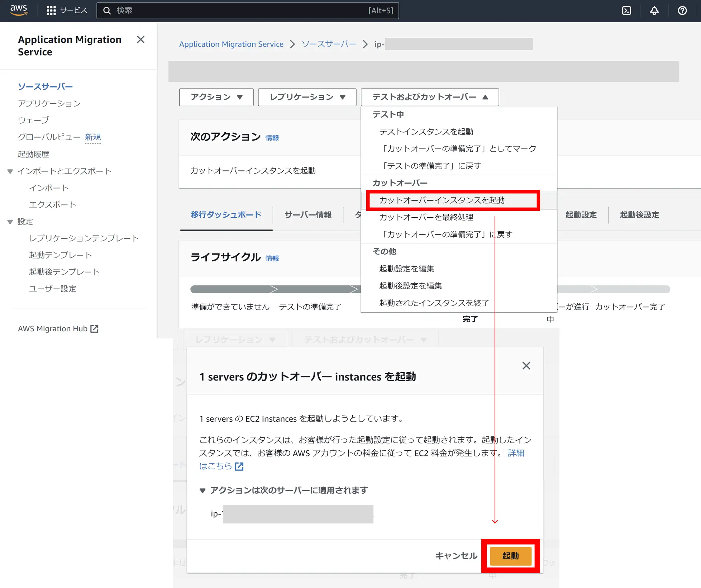Open エクスポート in the sidebar
Viewport: 701px width, 588px height.
tap(52, 205)
